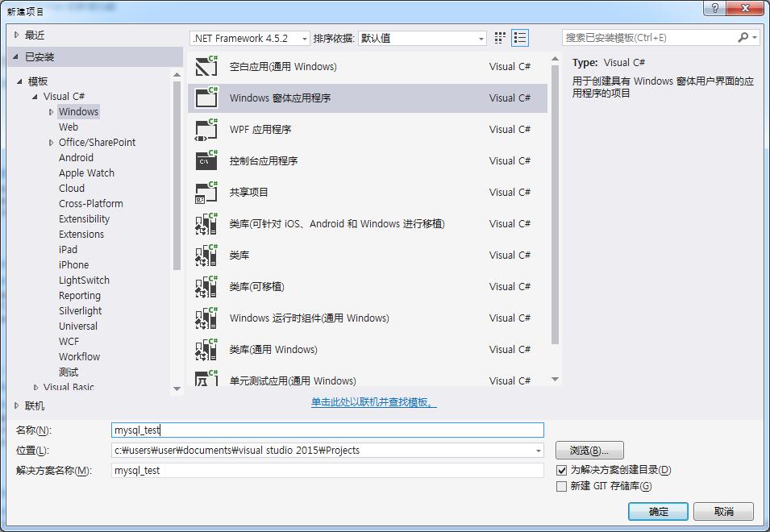770x532 pixels.
Task: Expand the 最近 section
Action: click(x=16, y=35)
